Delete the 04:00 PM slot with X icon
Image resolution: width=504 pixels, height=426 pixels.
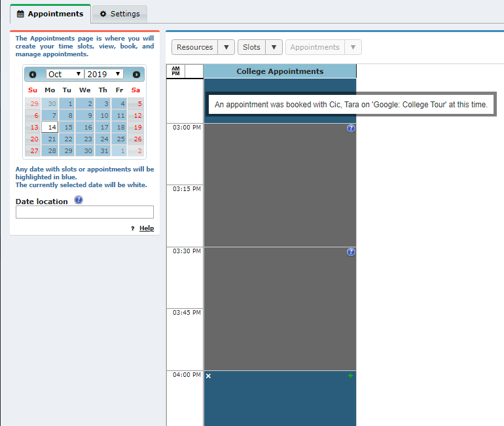coord(208,376)
